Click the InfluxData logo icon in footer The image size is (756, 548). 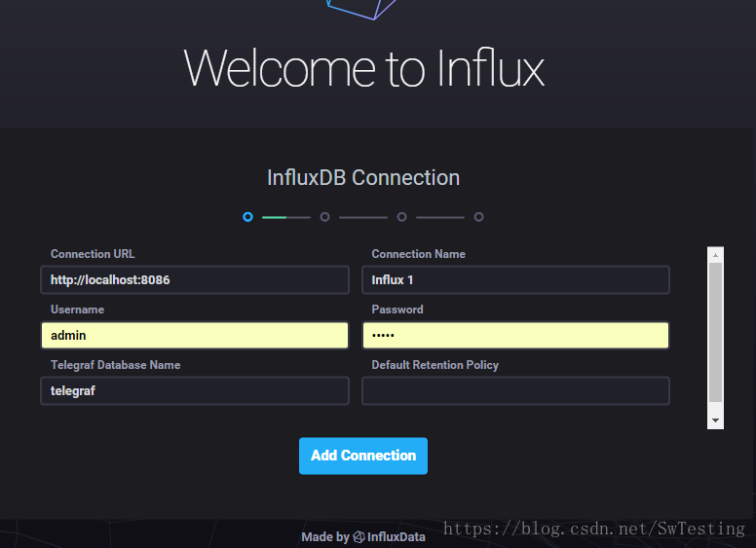pyautogui.click(x=359, y=537)
